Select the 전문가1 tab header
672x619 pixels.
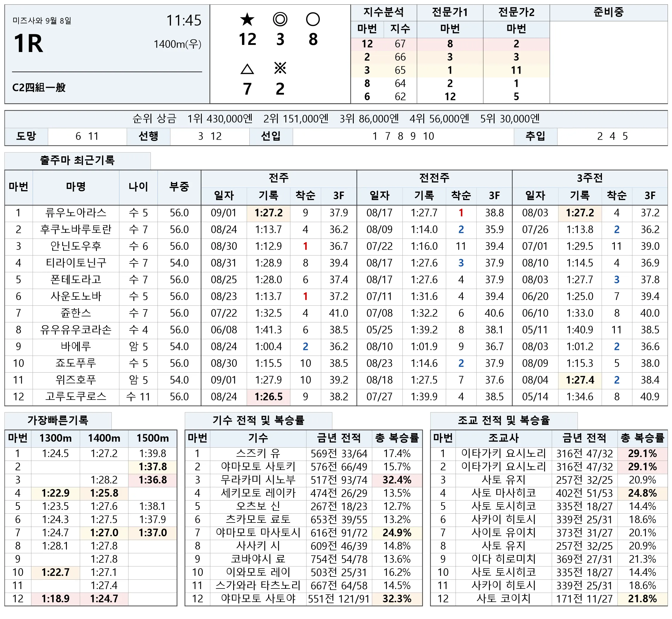click(x=450, y=13)
